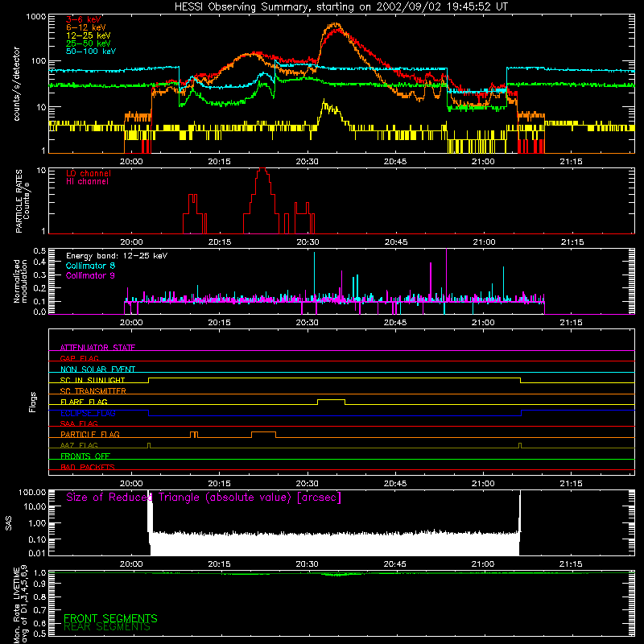Select the BAD PACKETS flag label
Image resolution: width=644 pixels, height=644 pixels.
click(x=88, y=467)
